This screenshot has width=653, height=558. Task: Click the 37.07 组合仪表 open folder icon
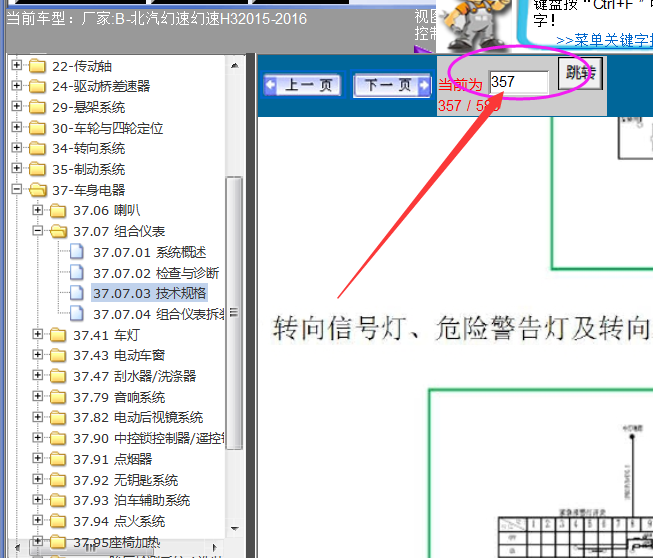pos(59,231)
